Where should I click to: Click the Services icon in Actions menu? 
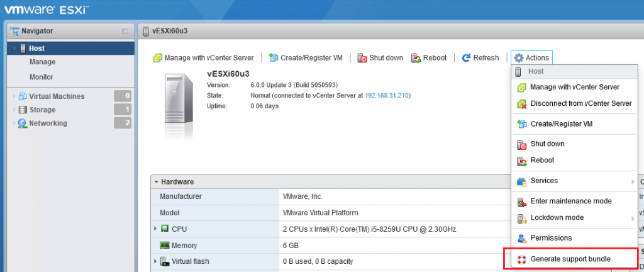(521, 181)
